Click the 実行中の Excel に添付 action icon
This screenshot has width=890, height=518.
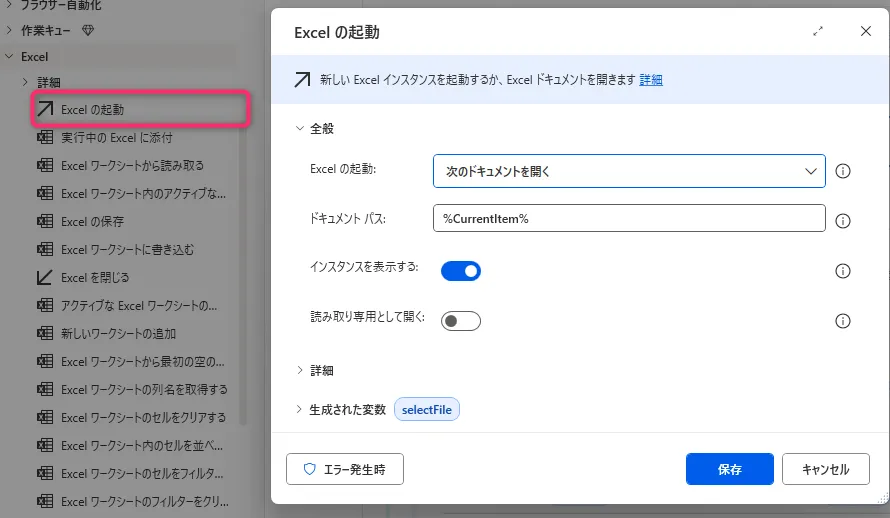tap(44, 137)
